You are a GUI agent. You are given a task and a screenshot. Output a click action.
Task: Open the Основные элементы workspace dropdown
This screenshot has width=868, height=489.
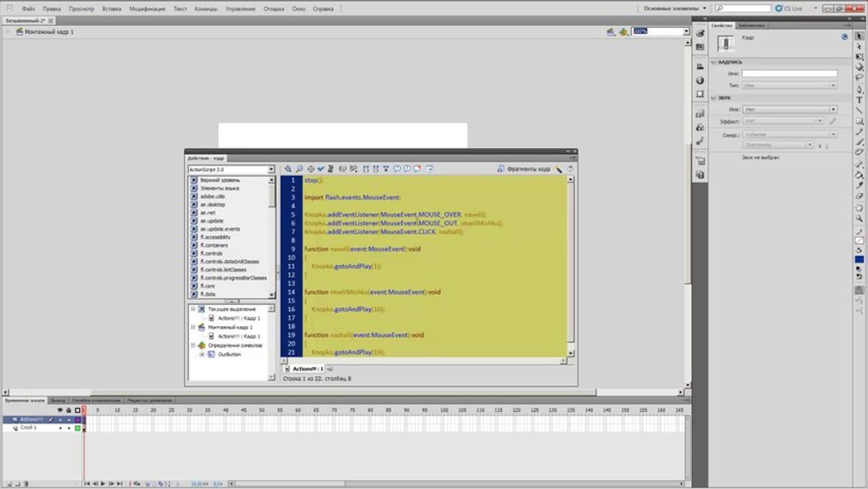coord(675,8)
